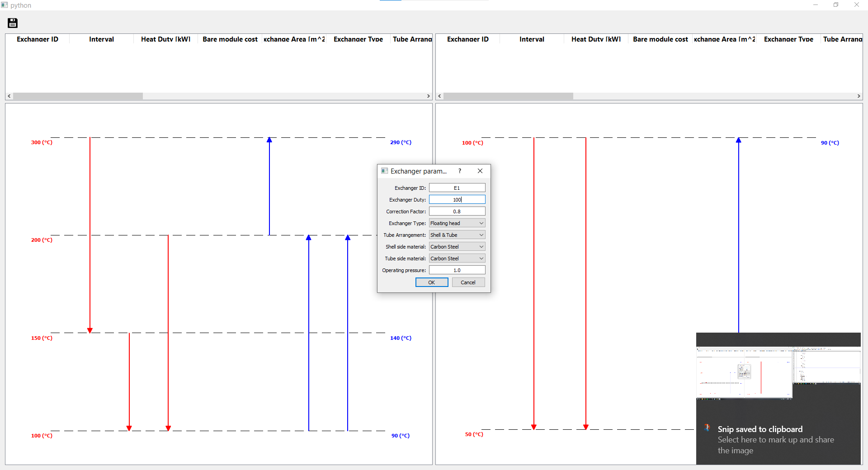The image size is (868, 470).
Task: Click right table Heat Duty column header
Action: (x=596, y=39)
